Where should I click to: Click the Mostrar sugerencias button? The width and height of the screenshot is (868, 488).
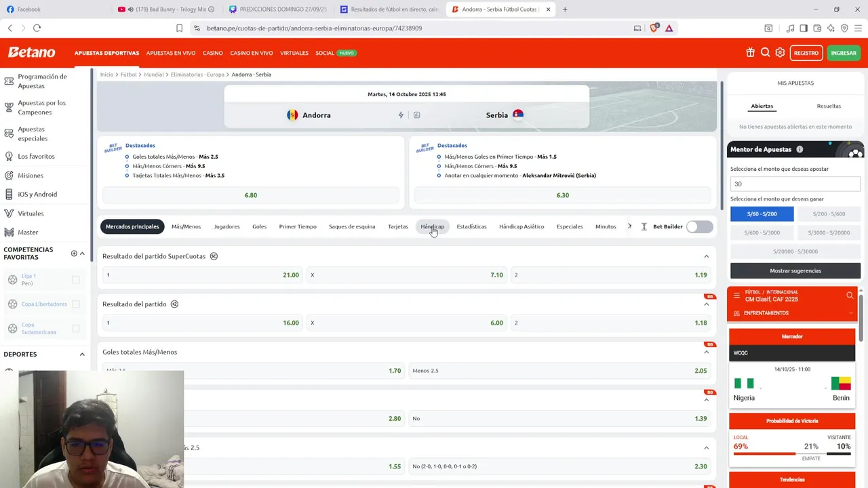click(x=795, y=271)
